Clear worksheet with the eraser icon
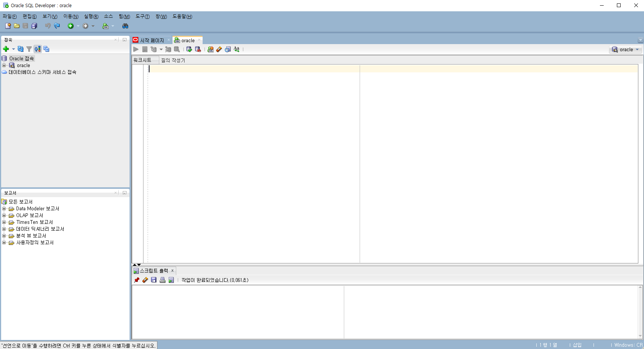This screenshot has width=644, height=349. point(219,49)
